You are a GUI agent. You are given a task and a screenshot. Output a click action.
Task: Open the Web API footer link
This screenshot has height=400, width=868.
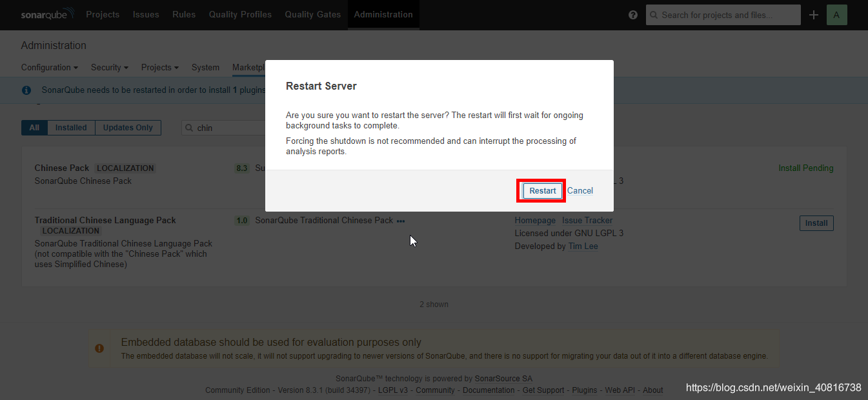click(620, 390)
